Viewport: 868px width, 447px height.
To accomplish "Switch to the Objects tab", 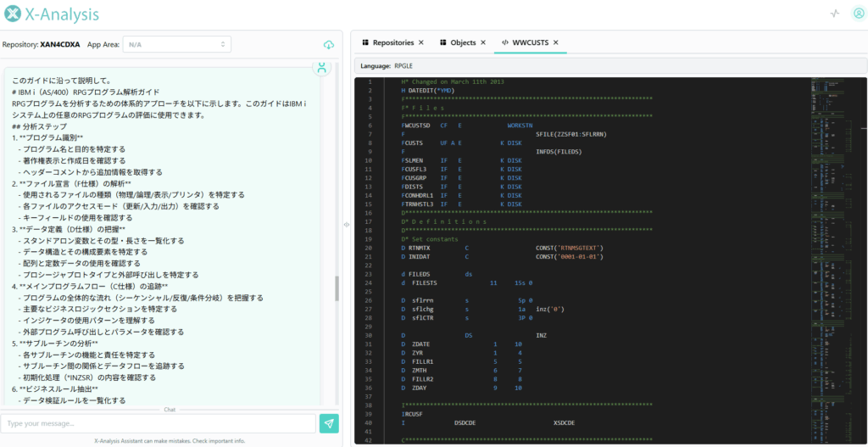I will click(x=458, y=42).
